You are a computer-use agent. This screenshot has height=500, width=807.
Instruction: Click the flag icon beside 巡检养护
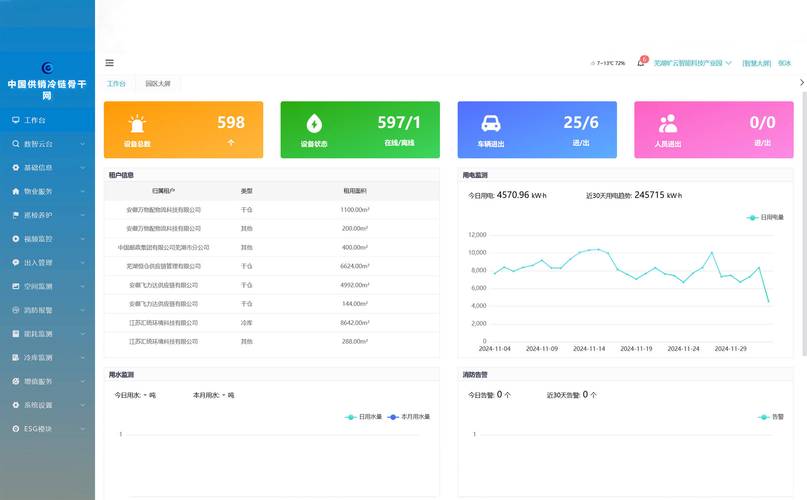click(x=16, y=215)
